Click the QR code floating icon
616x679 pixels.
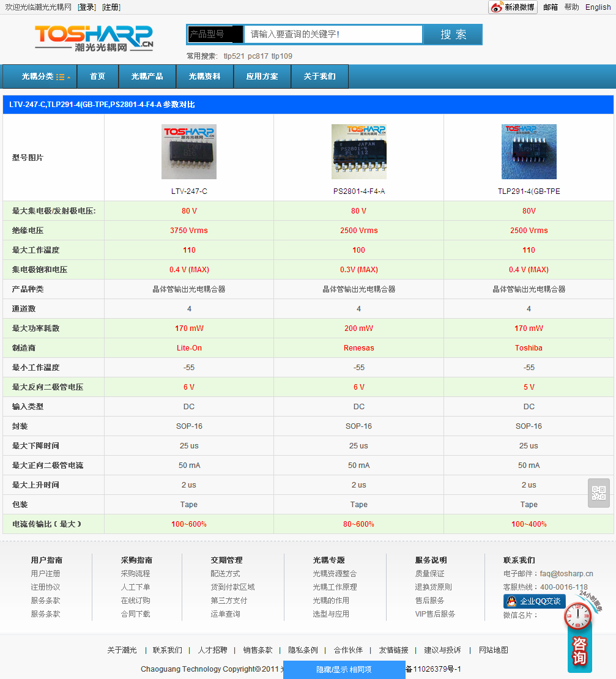pyautogui.click(x=599, y=493)
